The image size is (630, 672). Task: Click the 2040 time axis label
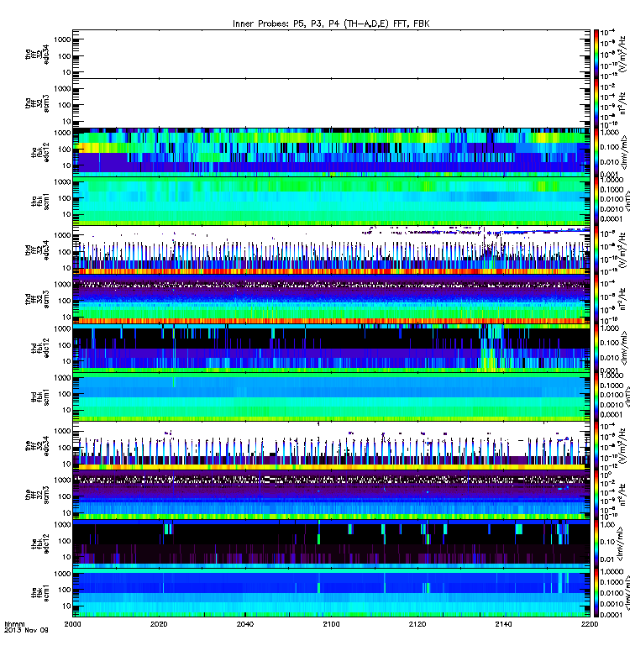pyautogui.click(x=244, y=623)
